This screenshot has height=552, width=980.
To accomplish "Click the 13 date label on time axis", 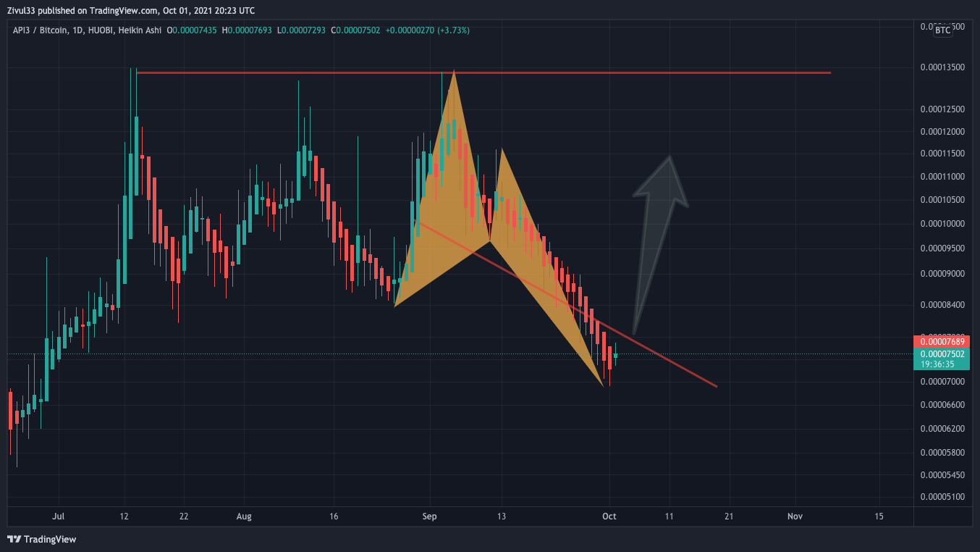I will pyautogui.click(x=501, y=517).
